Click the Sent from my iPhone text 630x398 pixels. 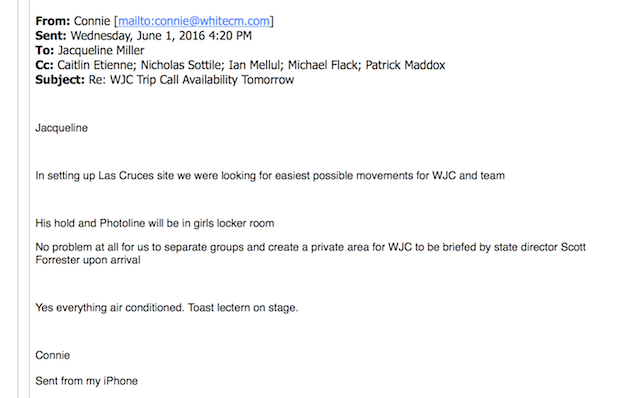[86, 381]
